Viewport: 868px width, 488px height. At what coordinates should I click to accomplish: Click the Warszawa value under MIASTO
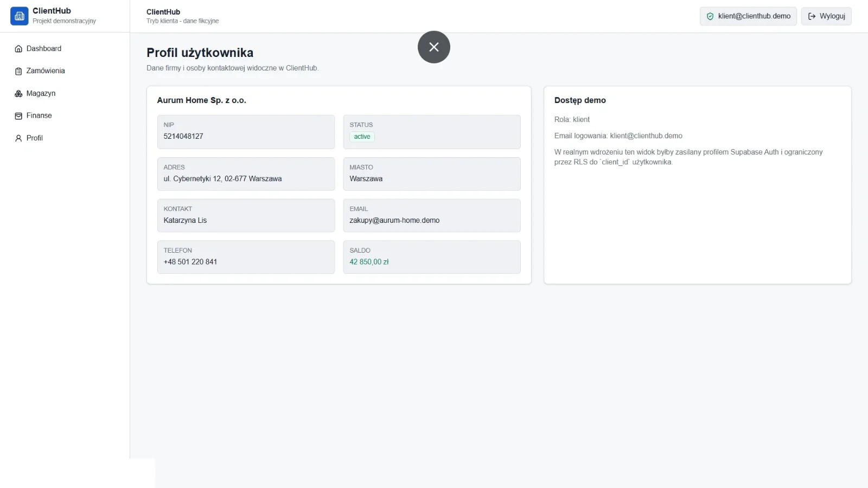366,178
